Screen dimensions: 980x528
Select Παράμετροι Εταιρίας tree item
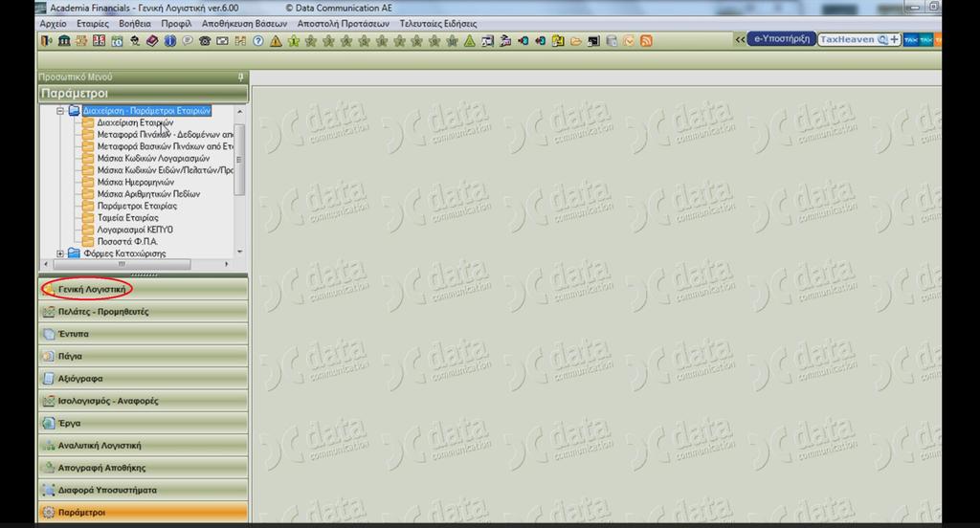pyautogui.click(x=137, y=206)
